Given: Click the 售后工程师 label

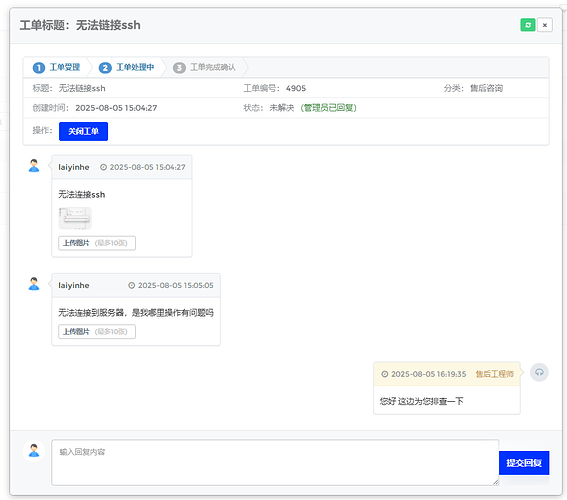Looking at the screenshot, I should click(494, 374).
